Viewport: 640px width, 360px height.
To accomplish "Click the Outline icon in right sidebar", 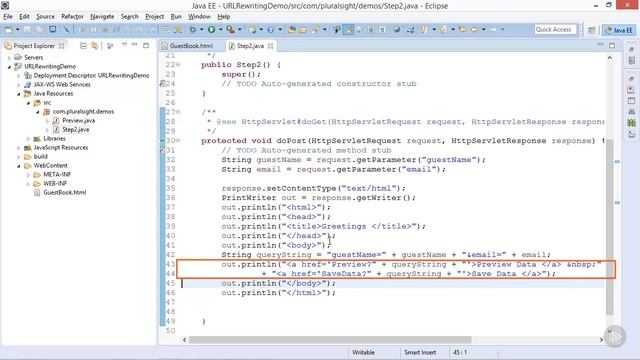I will point(631,61).
